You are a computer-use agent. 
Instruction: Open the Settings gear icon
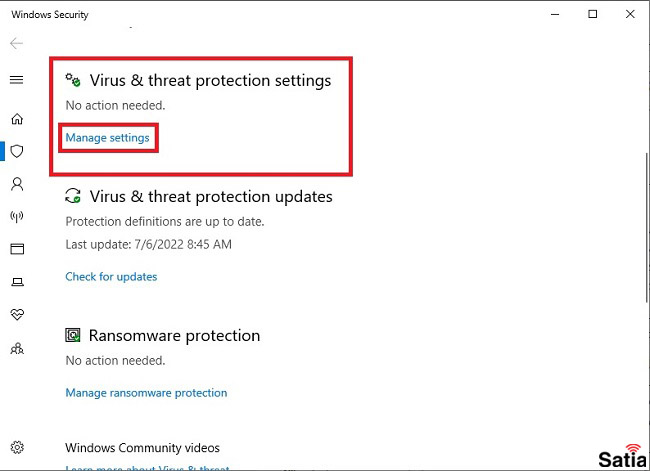pyautogui.click(x=17, y=447)
